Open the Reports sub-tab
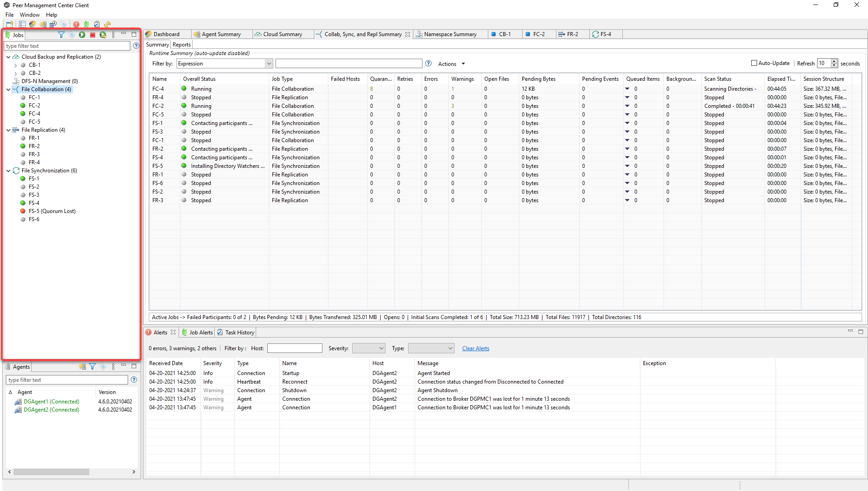868x491 pixels. (x=181, y=45)
